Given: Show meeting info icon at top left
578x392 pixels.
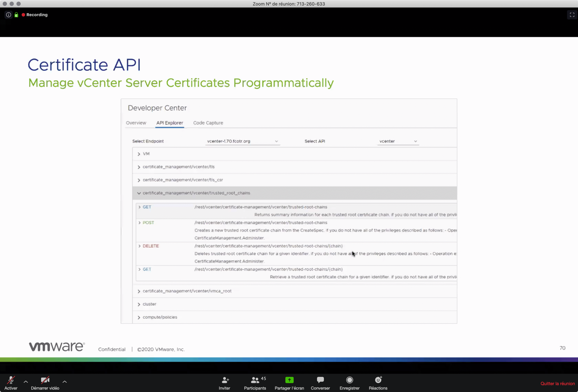Looking at the screenshot, I should click(8, 15).
